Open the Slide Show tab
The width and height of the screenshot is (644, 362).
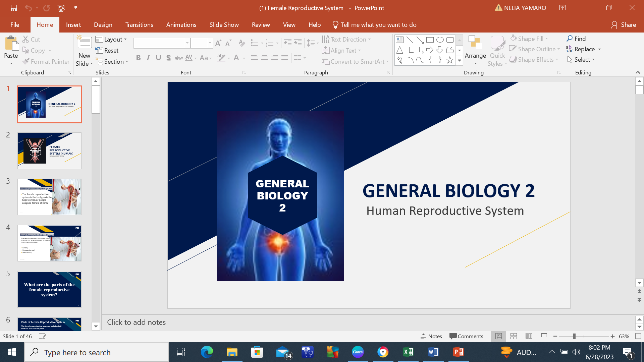[224, 25]
